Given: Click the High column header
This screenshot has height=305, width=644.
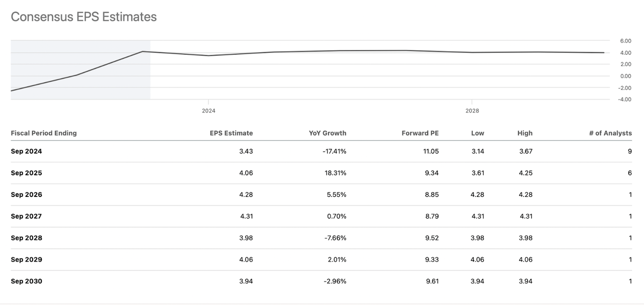Looking at the screenshot, I should coord(525,133).
